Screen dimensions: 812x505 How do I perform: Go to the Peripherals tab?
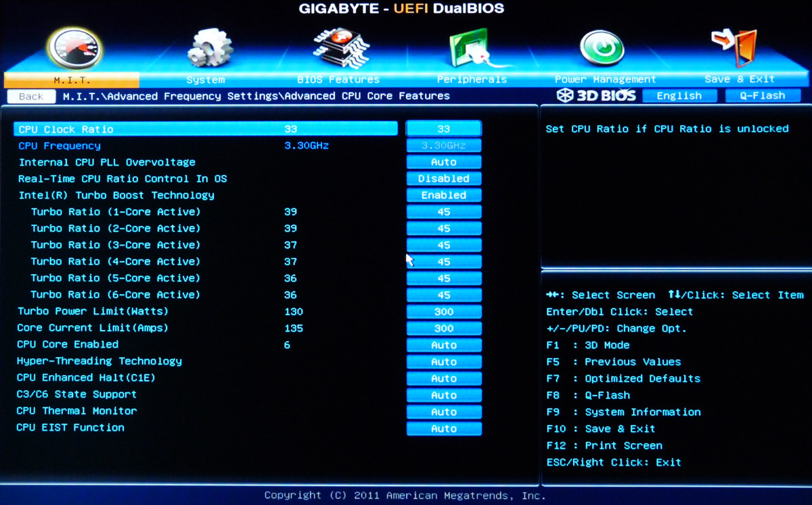472,80
